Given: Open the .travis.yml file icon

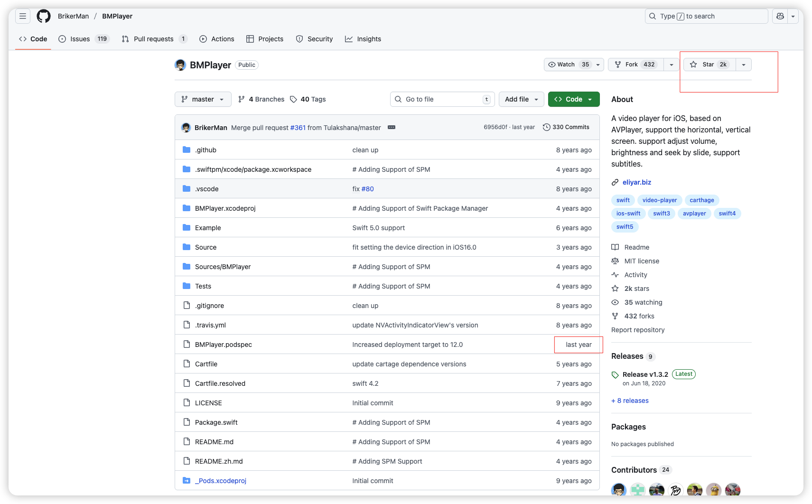Looking at the screenshot, I should pyautogui.click(x=187, y=325).
